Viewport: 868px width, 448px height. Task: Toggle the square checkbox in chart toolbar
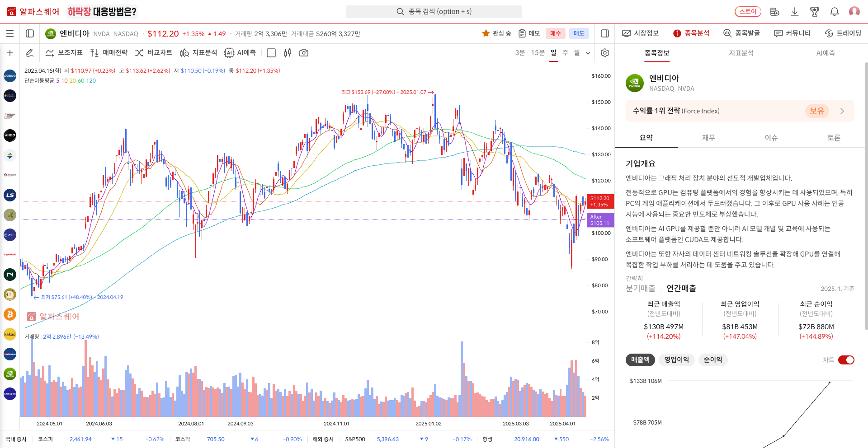tap(271, 53)
